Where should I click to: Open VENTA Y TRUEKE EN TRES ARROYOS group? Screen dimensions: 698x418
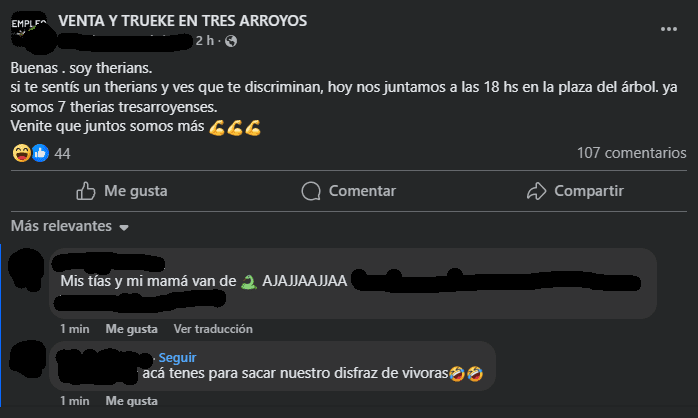183,20
